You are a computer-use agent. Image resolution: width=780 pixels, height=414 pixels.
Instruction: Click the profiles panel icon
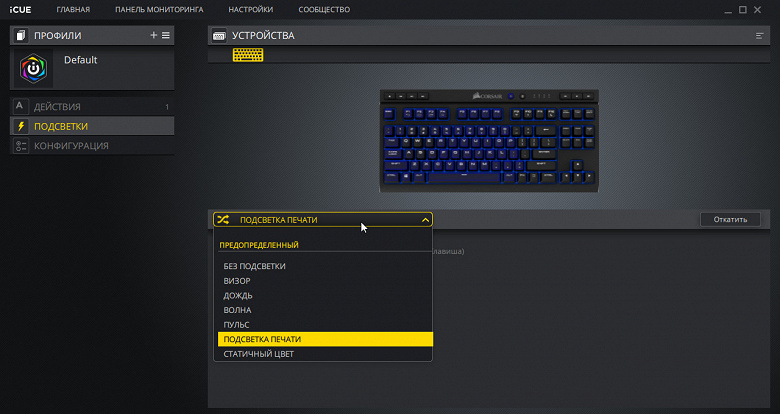(20, 35)
